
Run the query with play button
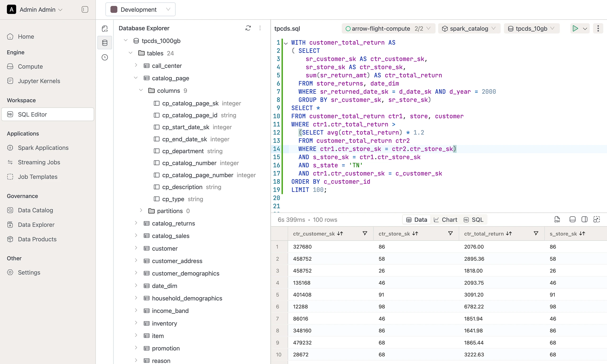pos(575,28)
